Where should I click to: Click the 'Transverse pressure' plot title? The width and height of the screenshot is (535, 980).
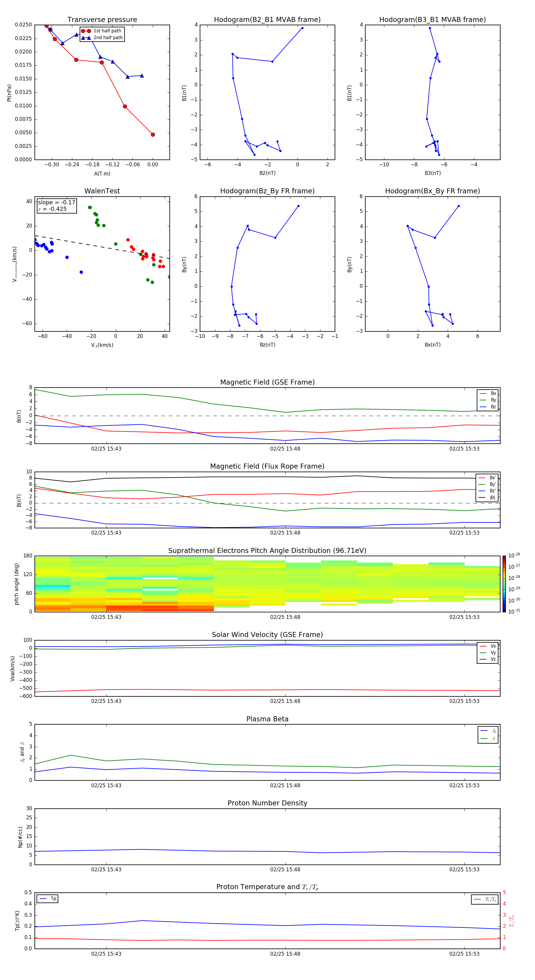102,20
